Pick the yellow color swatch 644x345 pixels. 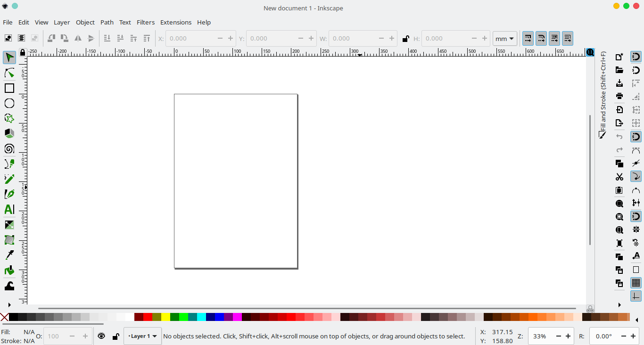pos(165,317)
